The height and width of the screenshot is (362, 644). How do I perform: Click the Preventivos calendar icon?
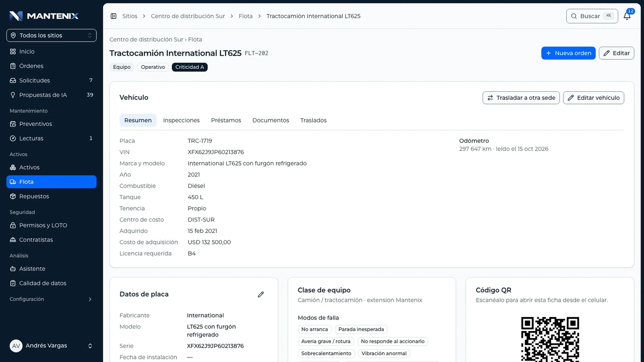13,124
